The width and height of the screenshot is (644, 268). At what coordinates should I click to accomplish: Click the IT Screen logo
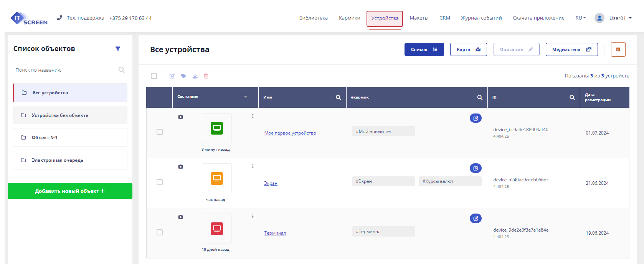click(29, 18)
